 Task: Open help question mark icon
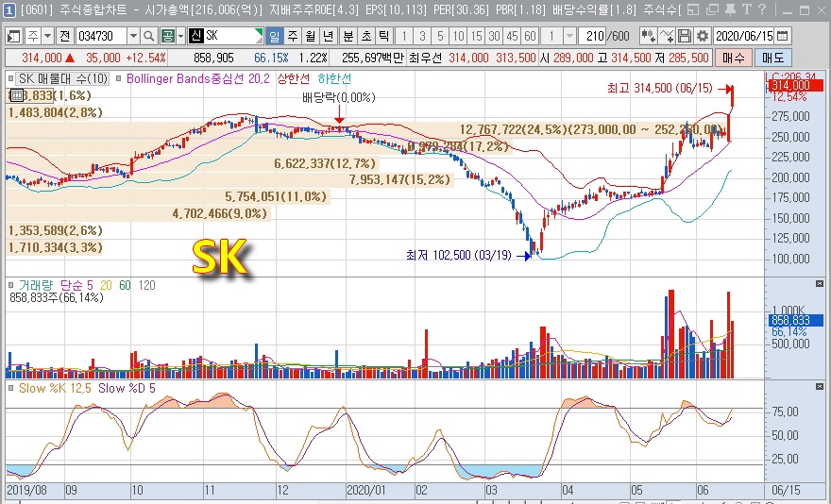[x=763, y=9]
